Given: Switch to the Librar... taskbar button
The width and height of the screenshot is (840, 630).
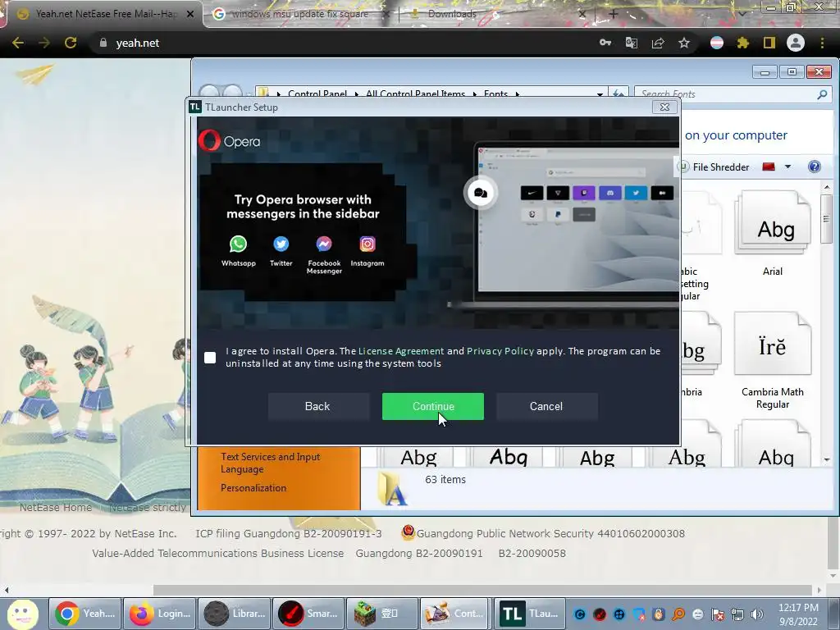Looking at the screenshot, I should 235,614.
